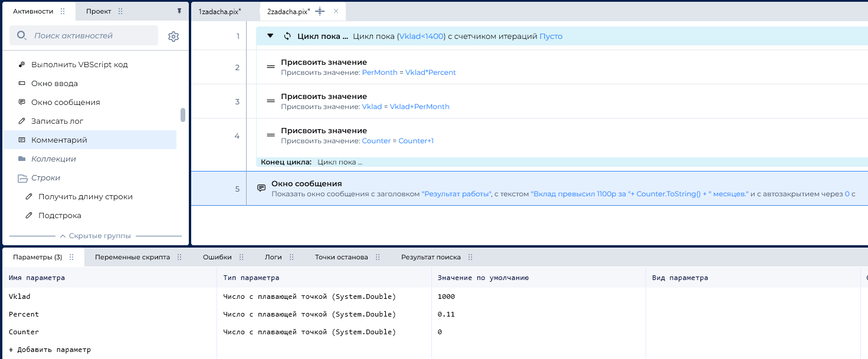The image size is (868, 359).
Task: Click the Counter+1 expression in step 4
Action: click(416, 141)
